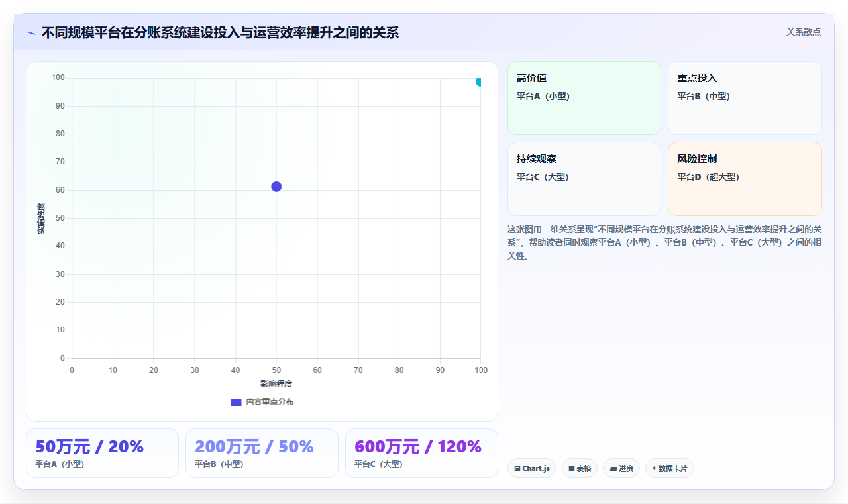The width and height of the screenshot is (848, 504).
Task: Select the 进度 tag pill
Action: (621, 468)
